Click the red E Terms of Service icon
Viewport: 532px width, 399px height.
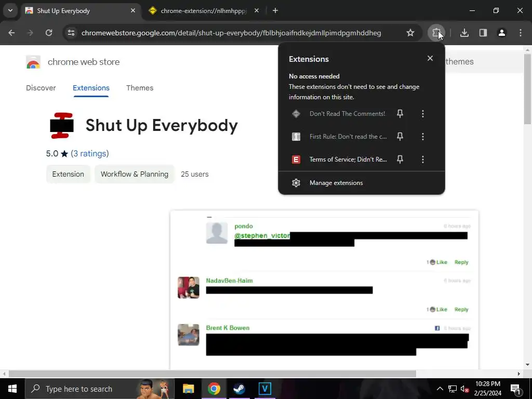pyautogui.click(x=296, y=159)
